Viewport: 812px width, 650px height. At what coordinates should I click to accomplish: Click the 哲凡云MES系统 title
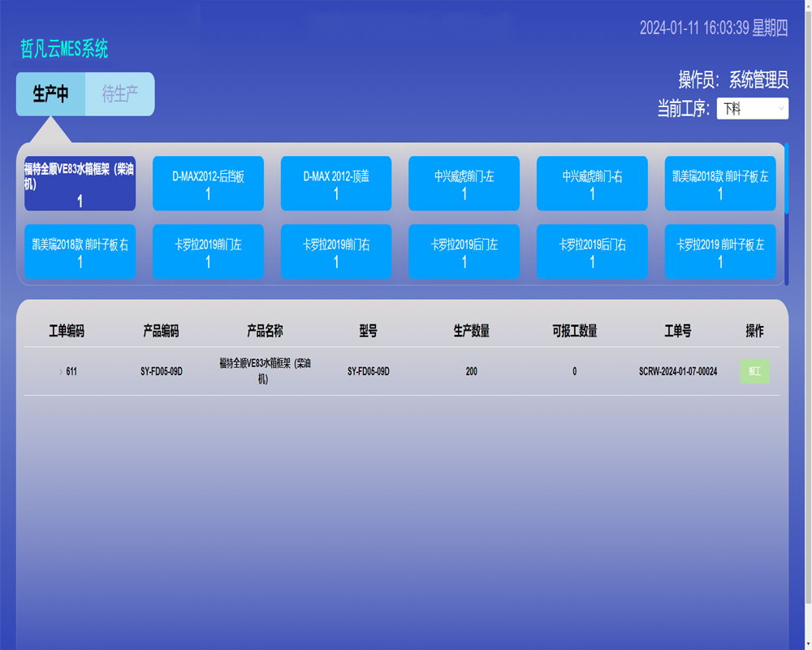click(x=64, y=50)
